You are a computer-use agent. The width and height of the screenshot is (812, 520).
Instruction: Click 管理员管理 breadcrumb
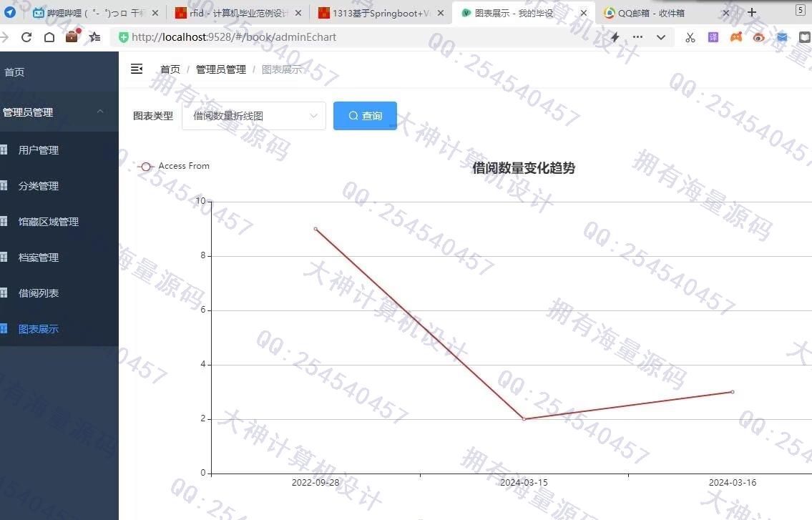(x=221, y=69)
